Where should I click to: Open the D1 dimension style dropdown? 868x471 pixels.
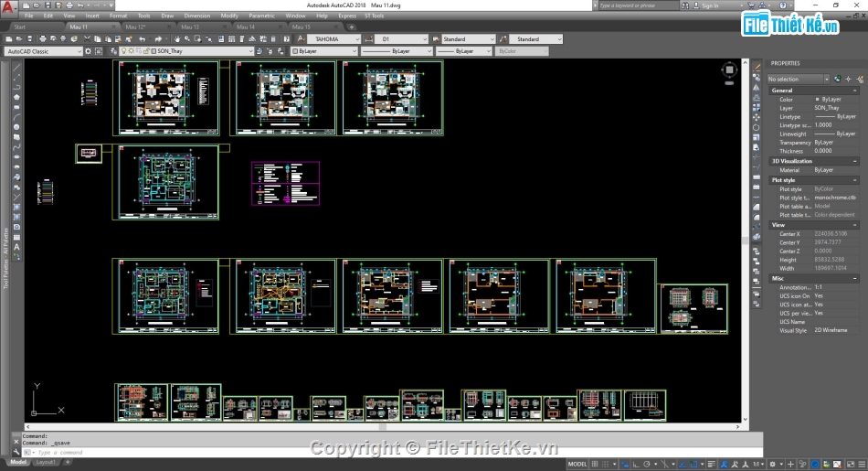(401, 38)
